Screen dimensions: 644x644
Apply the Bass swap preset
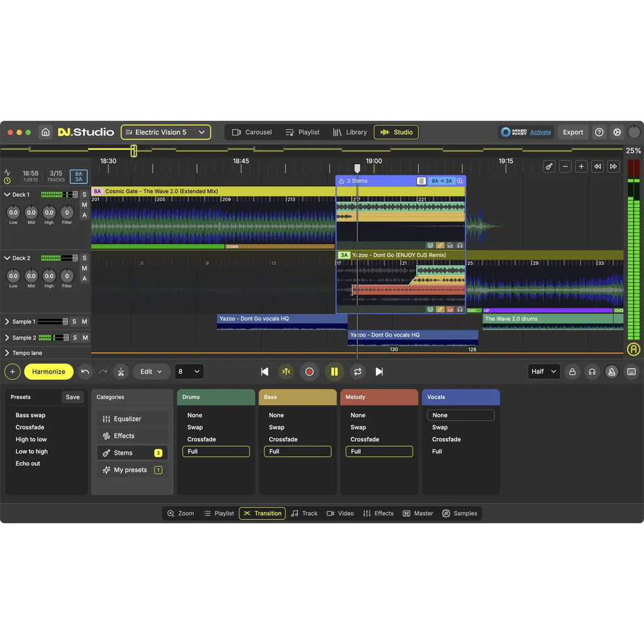click(30, 415)
